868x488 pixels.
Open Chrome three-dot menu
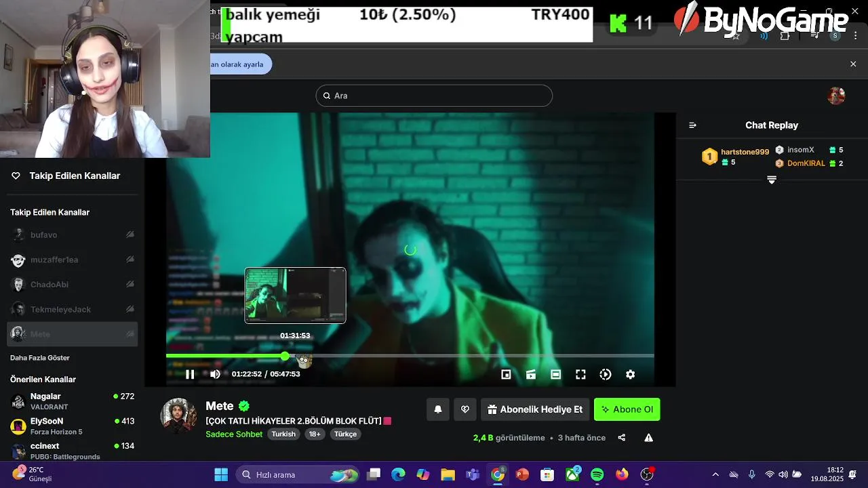tap(854, 35)
